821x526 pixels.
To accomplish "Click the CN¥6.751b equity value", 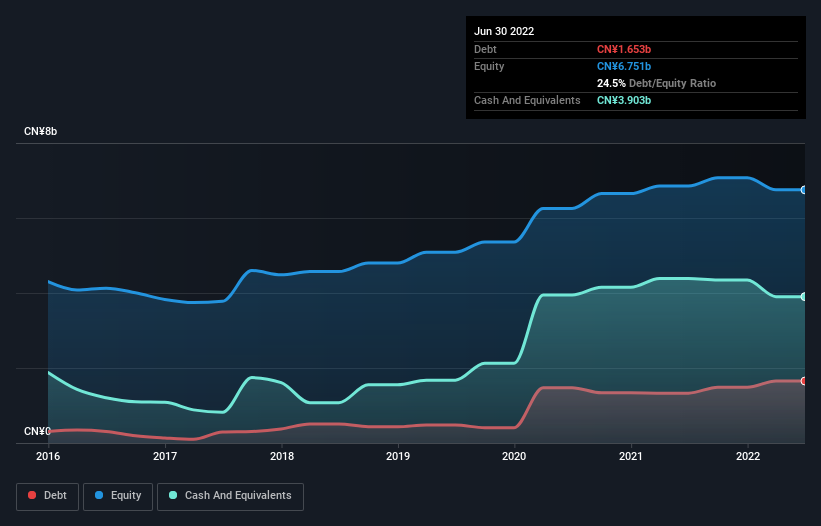I will tap(624, 66).
